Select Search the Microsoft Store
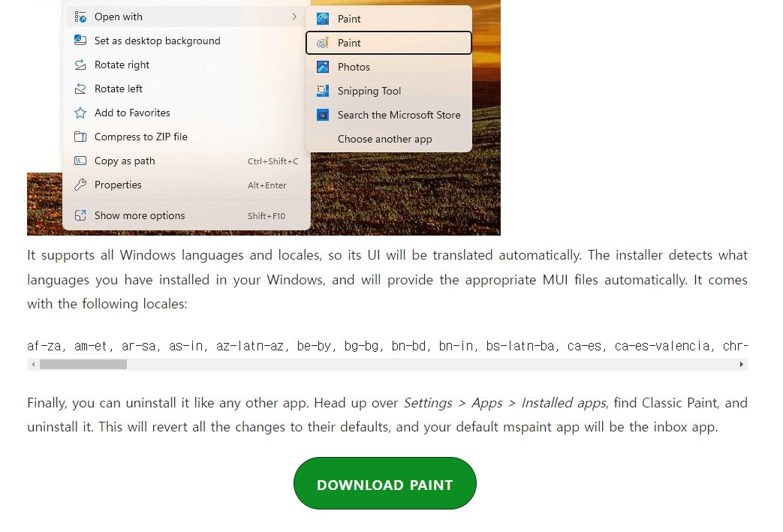Screen dimensions: 783x532 pyautogui.click(x=389, y=115)
